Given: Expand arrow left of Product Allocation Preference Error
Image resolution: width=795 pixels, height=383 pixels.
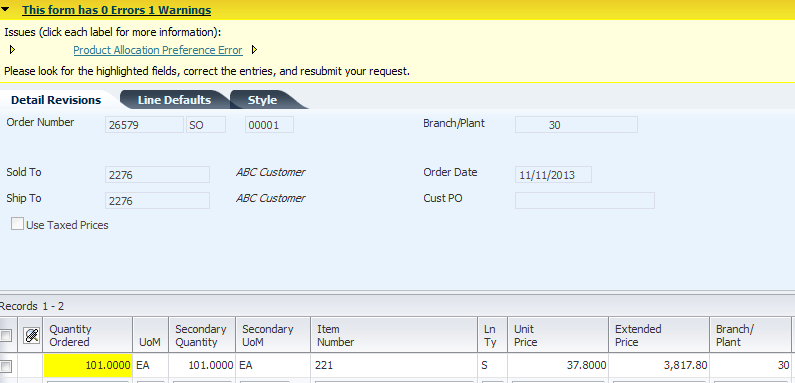Looking at the screenshot, I should (13, 50).
